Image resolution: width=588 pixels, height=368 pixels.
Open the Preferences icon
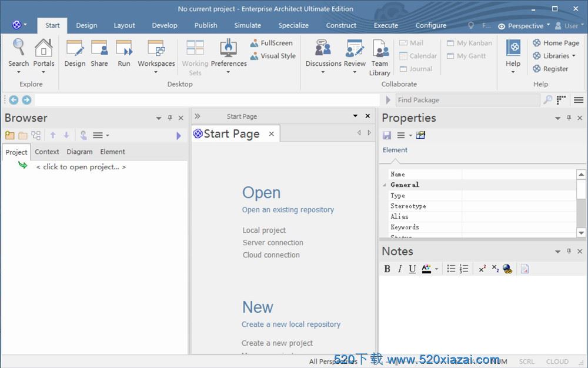[x=228, y=55]
